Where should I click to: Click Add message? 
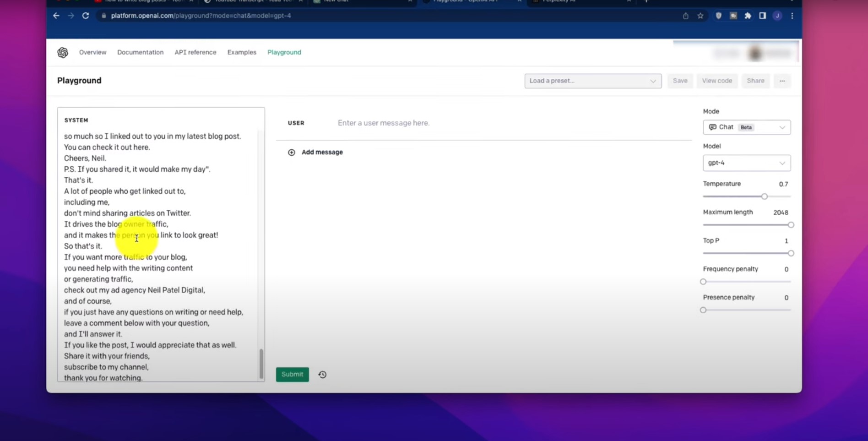315,152
